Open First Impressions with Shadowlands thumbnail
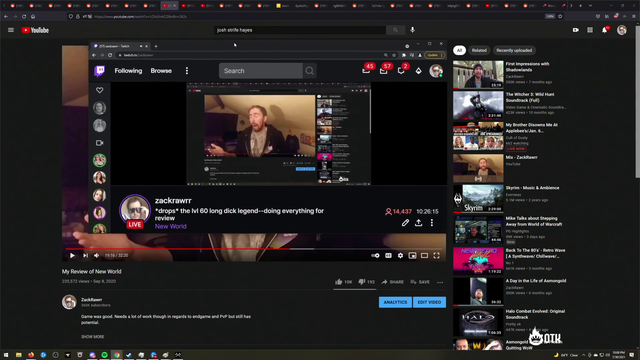 [478, 75]
